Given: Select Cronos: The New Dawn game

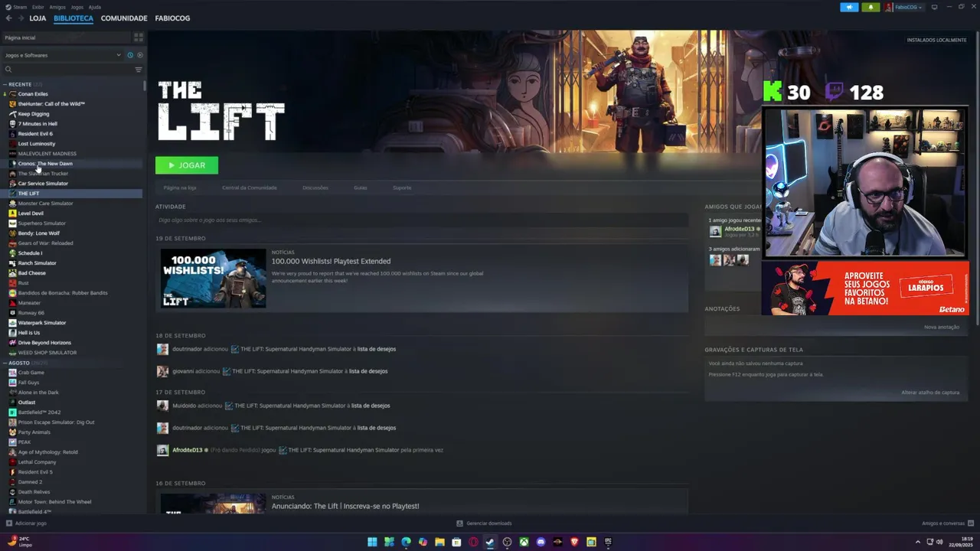Looking at the screenshot, I should coord(45,164).
